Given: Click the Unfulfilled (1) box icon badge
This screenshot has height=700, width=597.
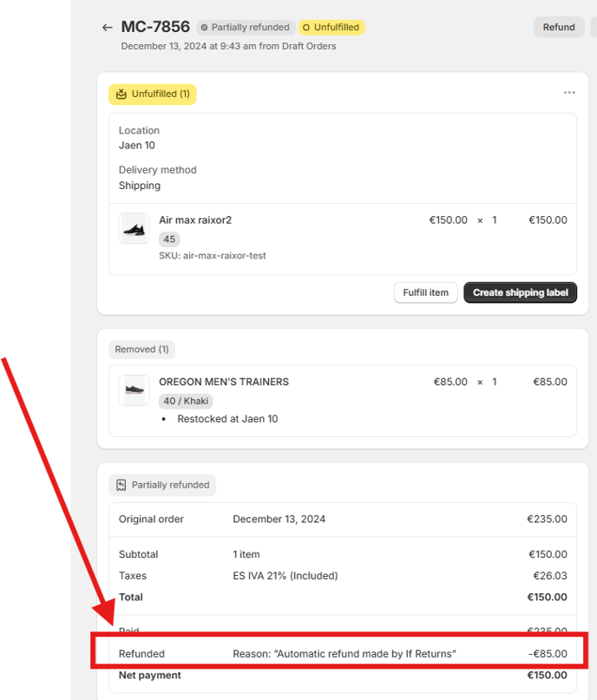Looking at the screenshot, I should 121,95.
